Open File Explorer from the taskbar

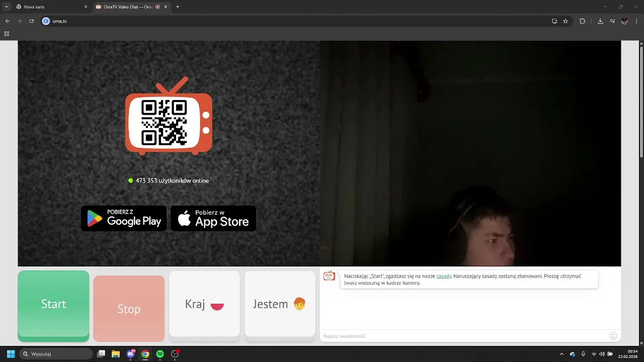pos(116,354)
